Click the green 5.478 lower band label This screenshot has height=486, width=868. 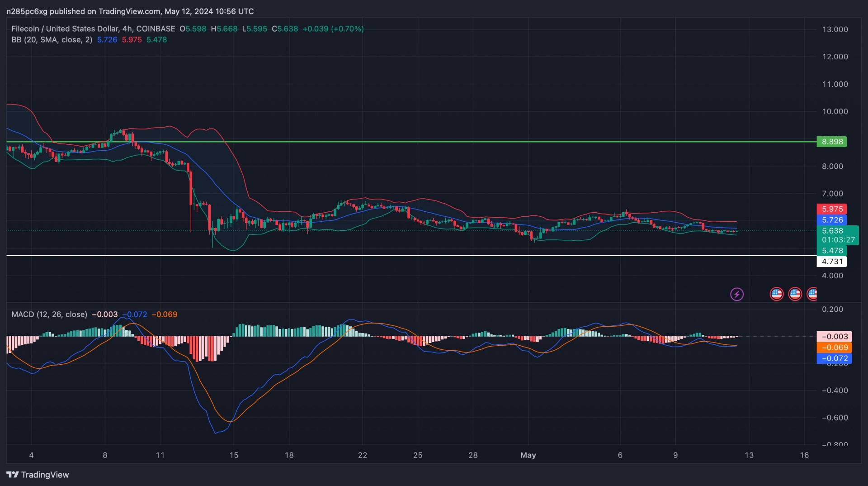pyautogui.click(x=832, y=251)
